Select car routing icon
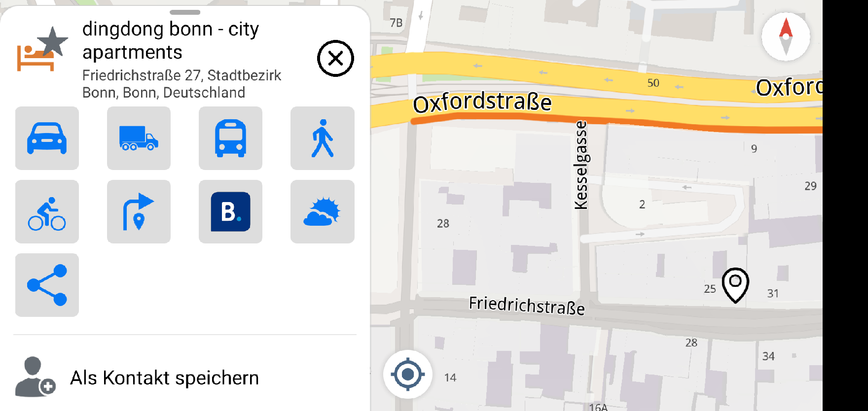This screenshot has height=411, width=868. click(x=47, y=138)
